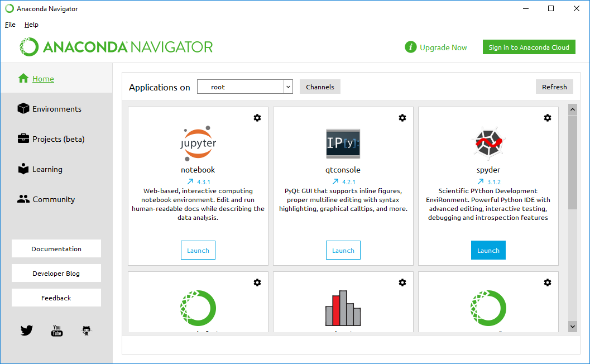Viewport: 590px width, 364px height.
Task: Open the YouTube icon link
Action: (57, 331)
